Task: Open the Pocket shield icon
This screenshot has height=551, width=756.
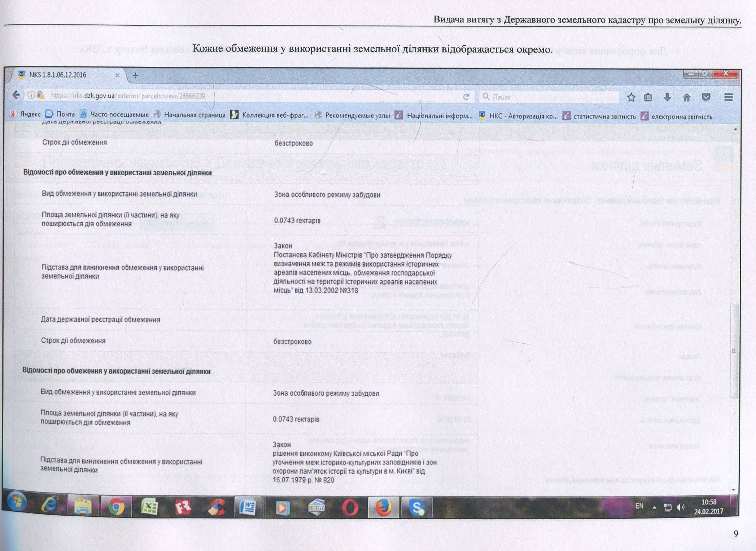Action: point(706,97)
